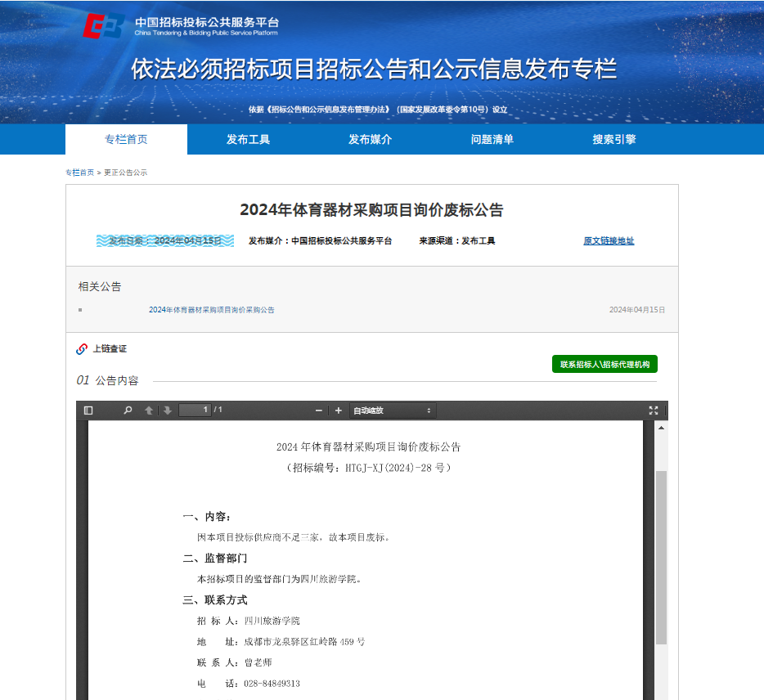Screen dimensions: 764x700
Task: Click the PDF page number field
Action: [195, 411]
